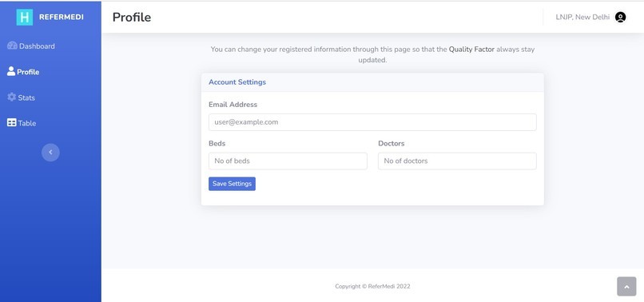Screen dimensions: 644x302
Task: Click the Beds label
Action: (x=217, y=143)
